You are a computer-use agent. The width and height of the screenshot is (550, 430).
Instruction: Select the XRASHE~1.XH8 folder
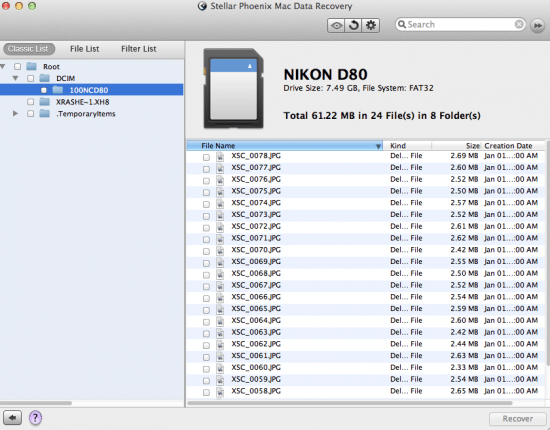click(x=82, y=102)
